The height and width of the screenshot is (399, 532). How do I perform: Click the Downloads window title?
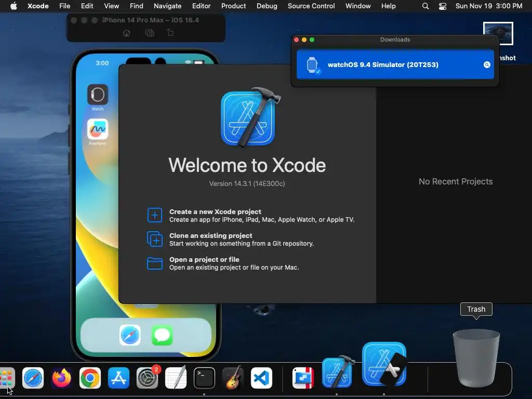[395, 39]
